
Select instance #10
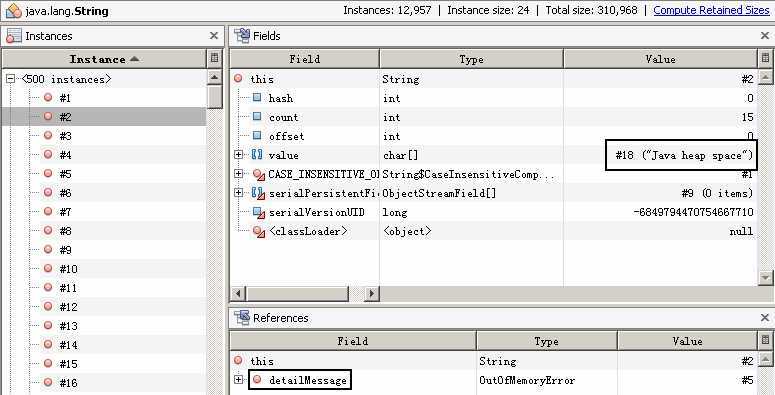click(68, 268)
